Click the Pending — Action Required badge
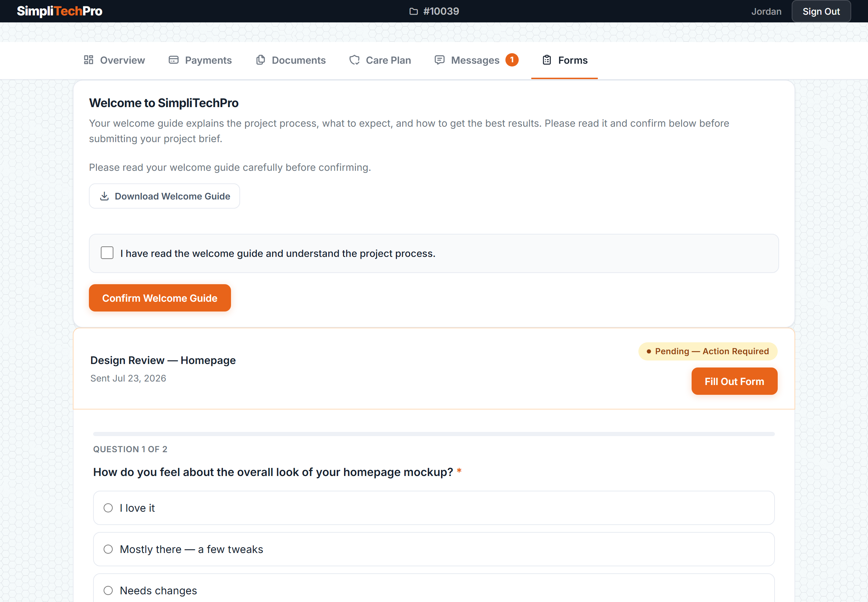This screenshot has height=602, width=868. tap(708, 351)
